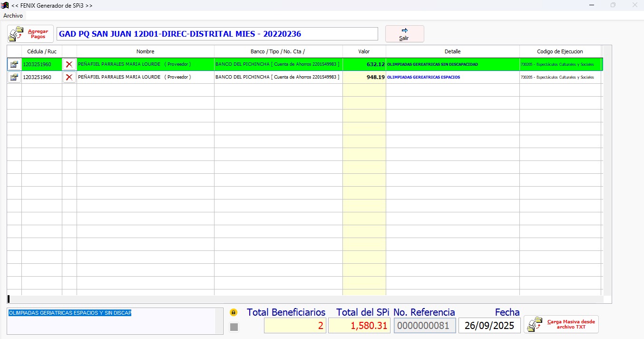Click the yellow padlock icon

point(234,313)
